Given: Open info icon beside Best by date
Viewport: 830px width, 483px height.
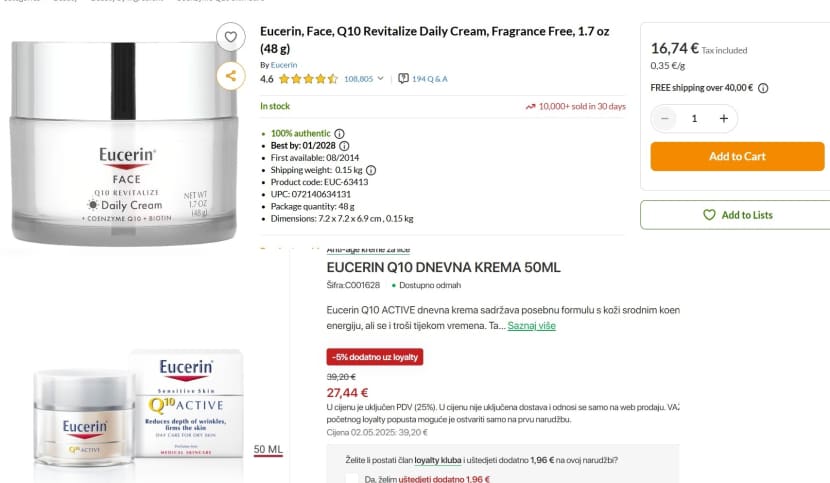Looking at the screenshot, I should tap(344, 146).
